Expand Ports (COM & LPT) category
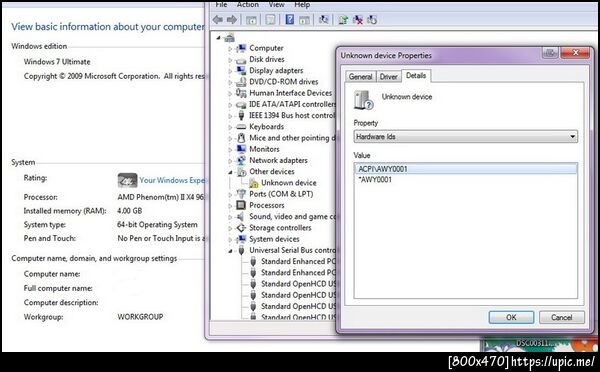The image size is (600, 372). pos(230,194)
